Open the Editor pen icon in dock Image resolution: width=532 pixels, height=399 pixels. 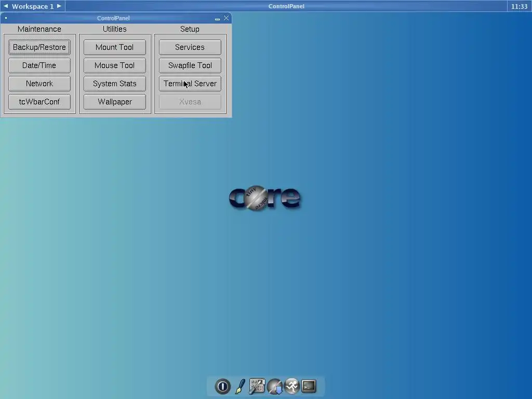click(x=240, y=386)
